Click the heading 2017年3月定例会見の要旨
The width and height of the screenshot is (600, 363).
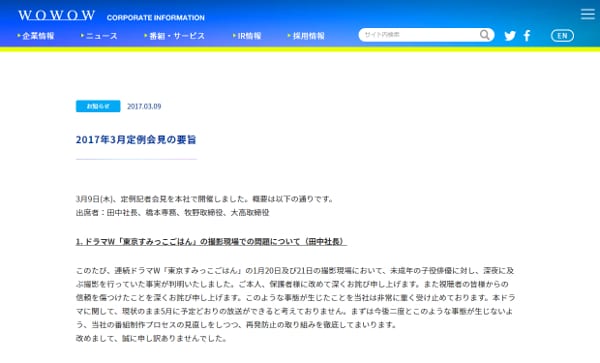[136, 140]
